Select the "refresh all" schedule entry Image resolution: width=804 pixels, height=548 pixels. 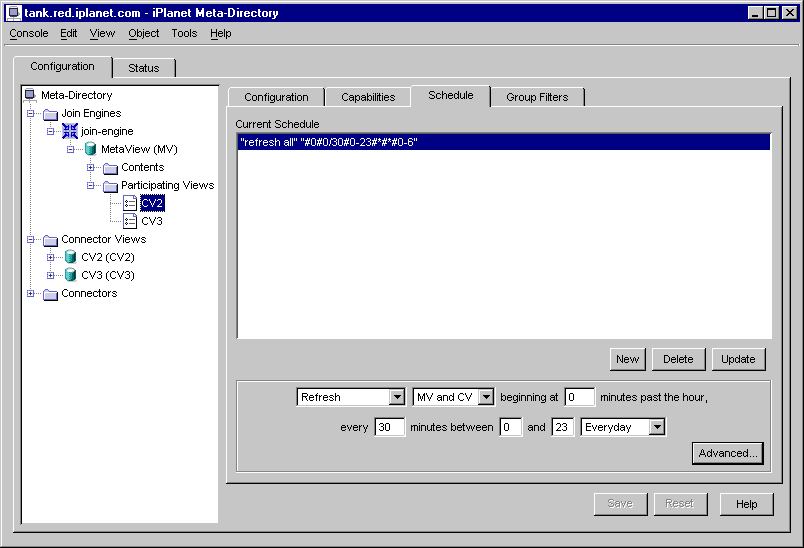click(504, 142)
